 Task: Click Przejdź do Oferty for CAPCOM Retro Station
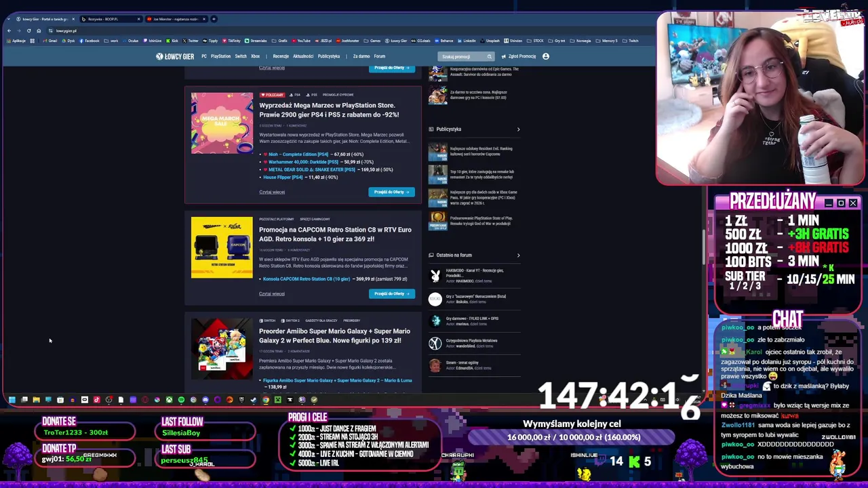[x=391, y=293]
